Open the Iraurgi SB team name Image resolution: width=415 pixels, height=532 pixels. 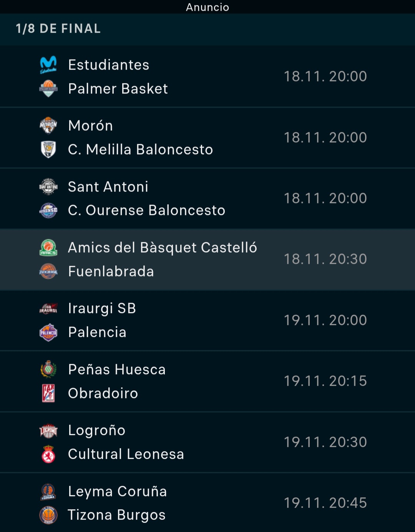point(102,309)
